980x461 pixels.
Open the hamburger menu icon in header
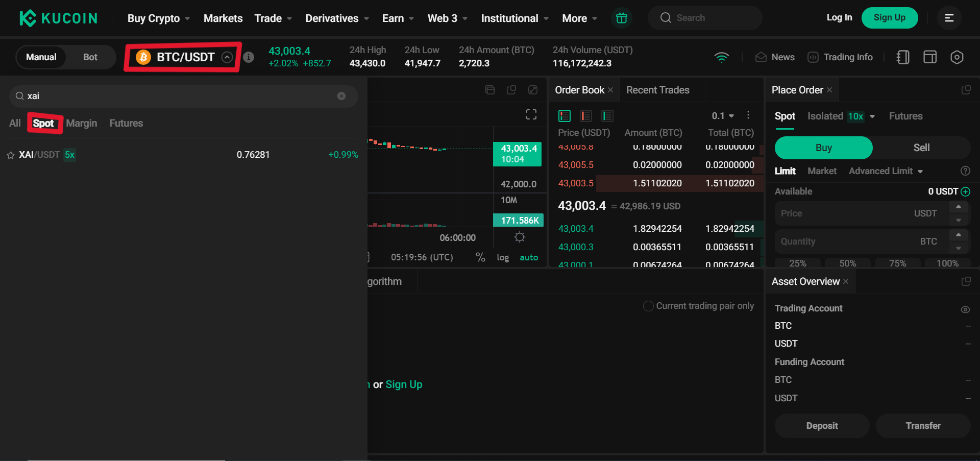pyautogui.click(x=949, y=18)
